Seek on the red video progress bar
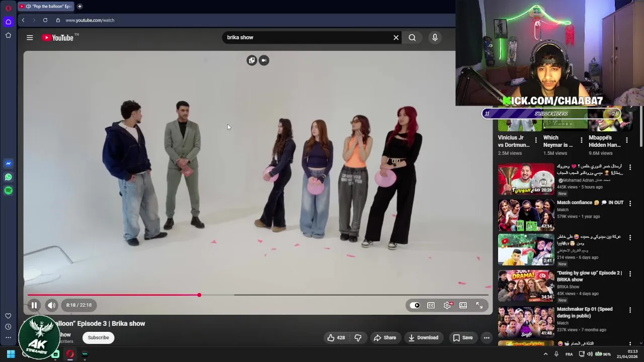The width and height of the screenshot is (644, 362). tap(258, 295)
